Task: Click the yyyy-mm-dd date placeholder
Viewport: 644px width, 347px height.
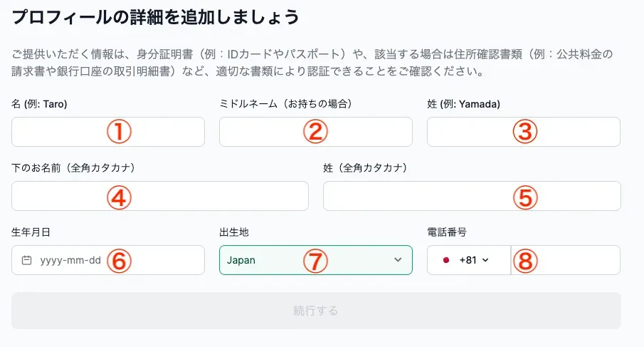Action: click(70, 260)
